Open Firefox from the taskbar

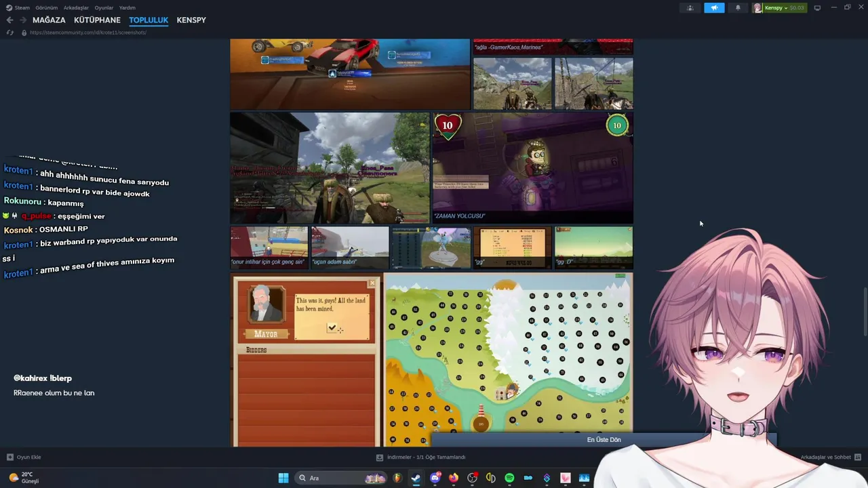[454, 478]
